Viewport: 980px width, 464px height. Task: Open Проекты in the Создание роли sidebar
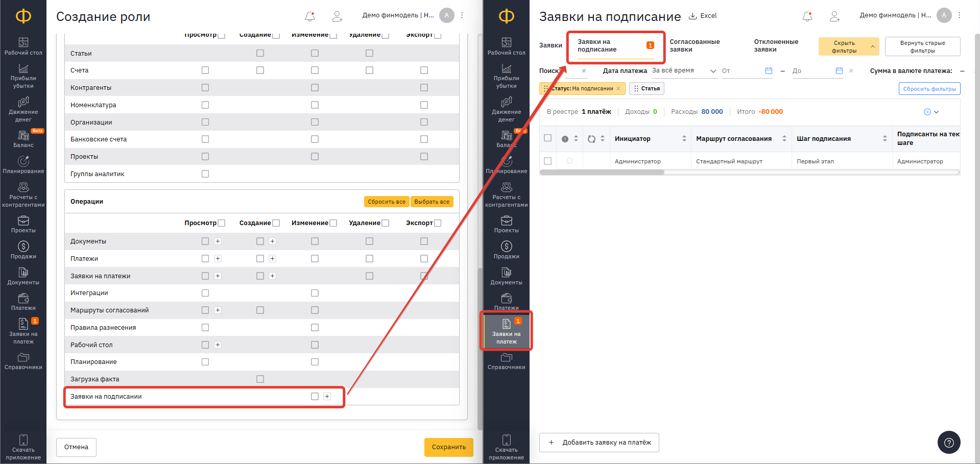[23, 224]
